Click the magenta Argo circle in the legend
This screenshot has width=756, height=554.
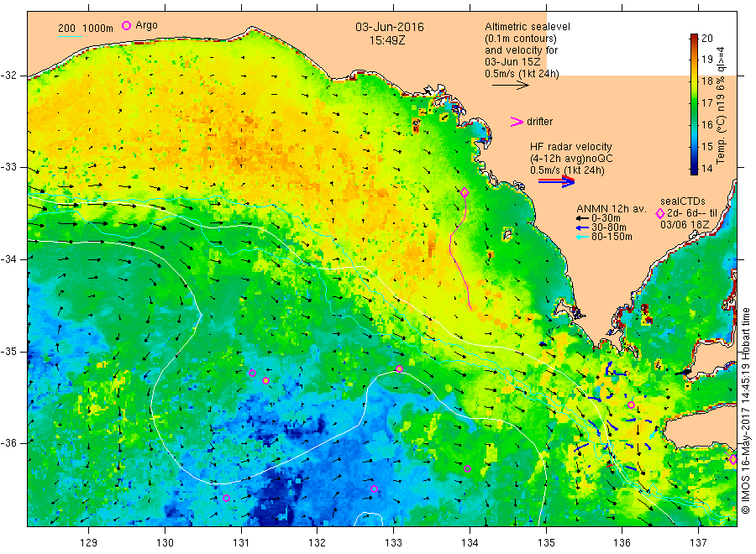(x=126, y=25)
